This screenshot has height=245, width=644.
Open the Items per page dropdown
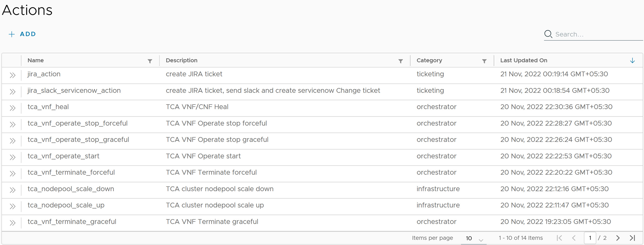click(x=474, y=239)
